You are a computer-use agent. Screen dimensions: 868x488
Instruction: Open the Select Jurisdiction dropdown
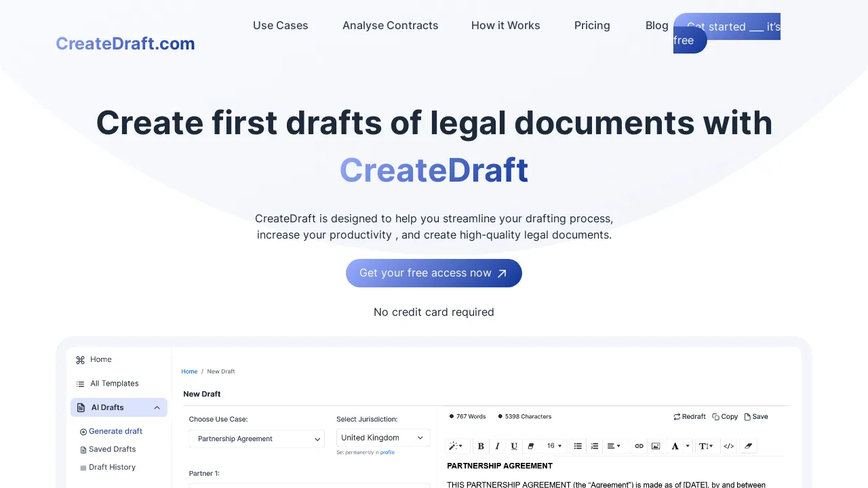[x=383, y=437]
